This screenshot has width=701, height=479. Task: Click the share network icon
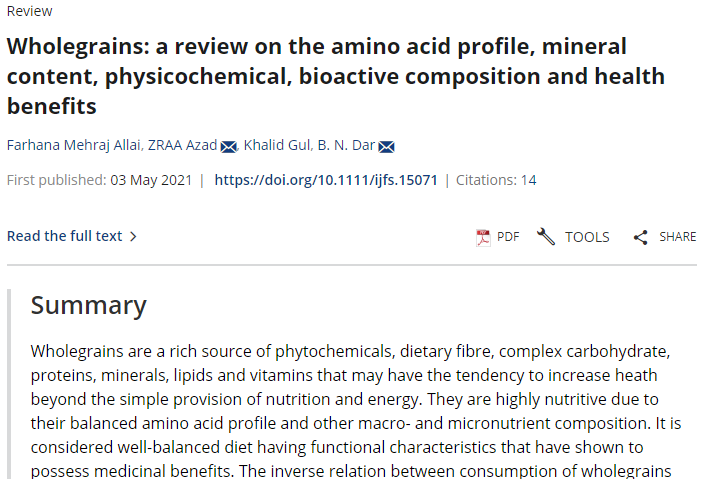pos(641,237)
